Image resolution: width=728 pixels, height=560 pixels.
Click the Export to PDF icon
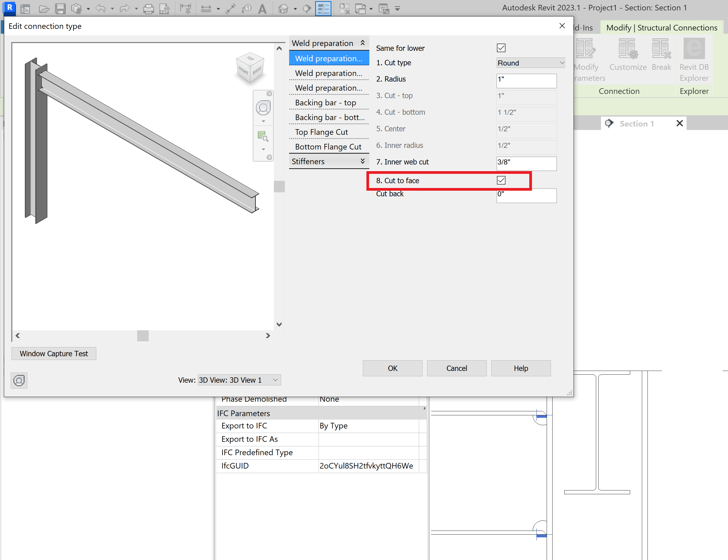[164, 9]
